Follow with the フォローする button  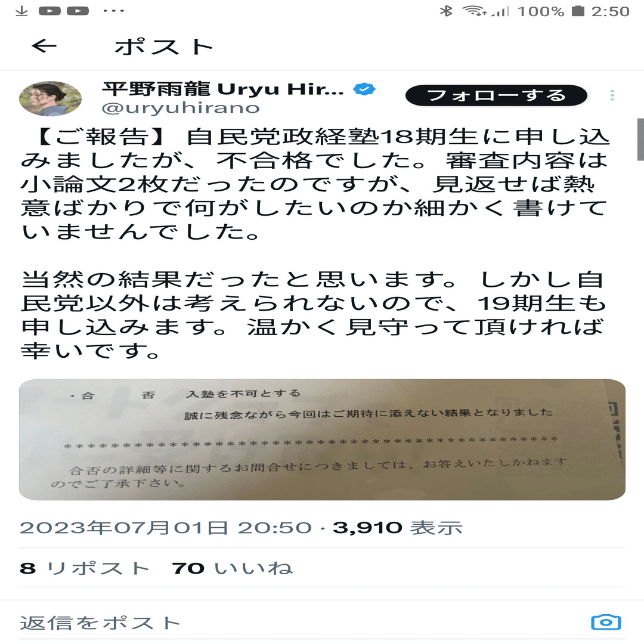[496, 95]
